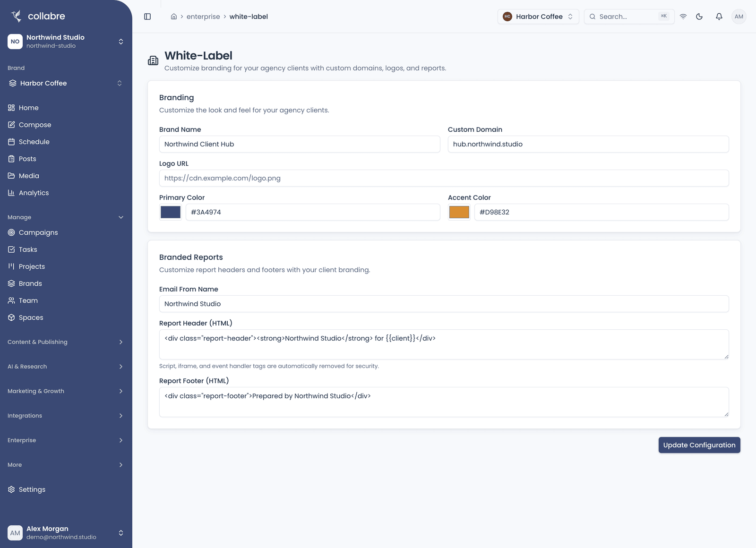This screenshot has width=756, height=548.
Task: Expand AI & Research section
Action: click(66, 367)
